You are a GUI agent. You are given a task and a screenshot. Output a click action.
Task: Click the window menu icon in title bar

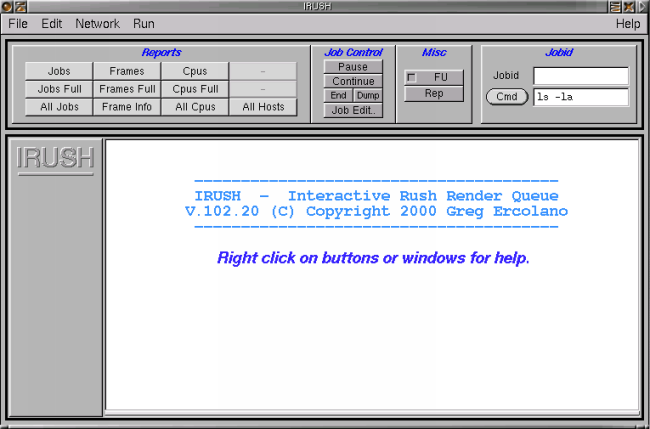point(7,7)
